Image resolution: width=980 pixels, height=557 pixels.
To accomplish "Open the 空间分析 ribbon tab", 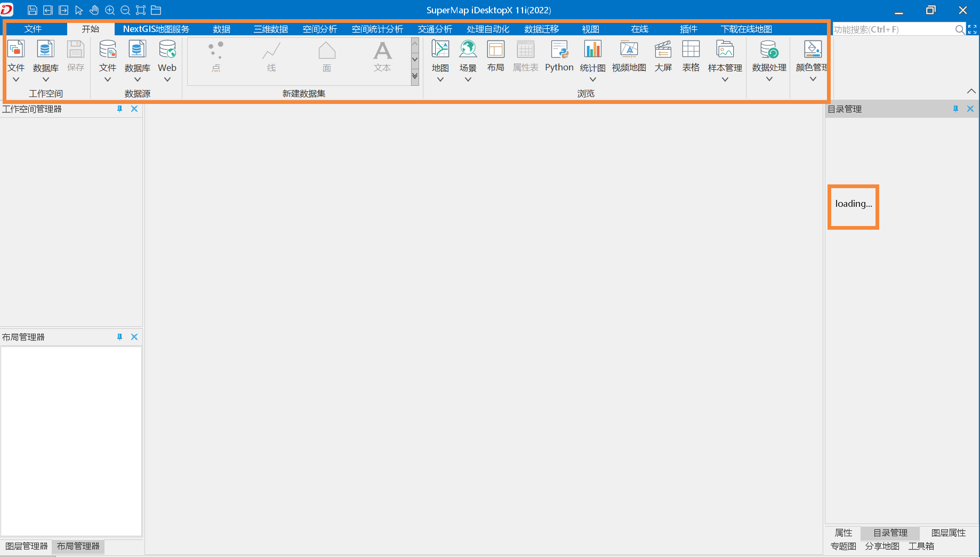I will pyautogui.click(x=320, y=29).
